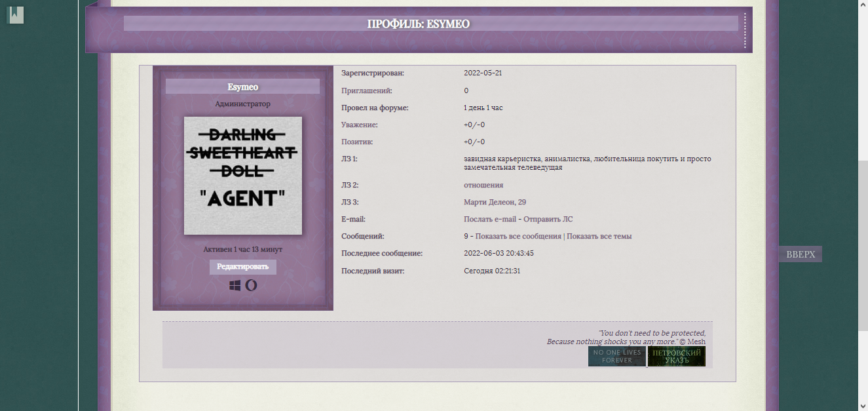This screenshot has width=868, height=411.
Task: Click the "Отправить ЛС" link
Action: click(x=548, y=219)
